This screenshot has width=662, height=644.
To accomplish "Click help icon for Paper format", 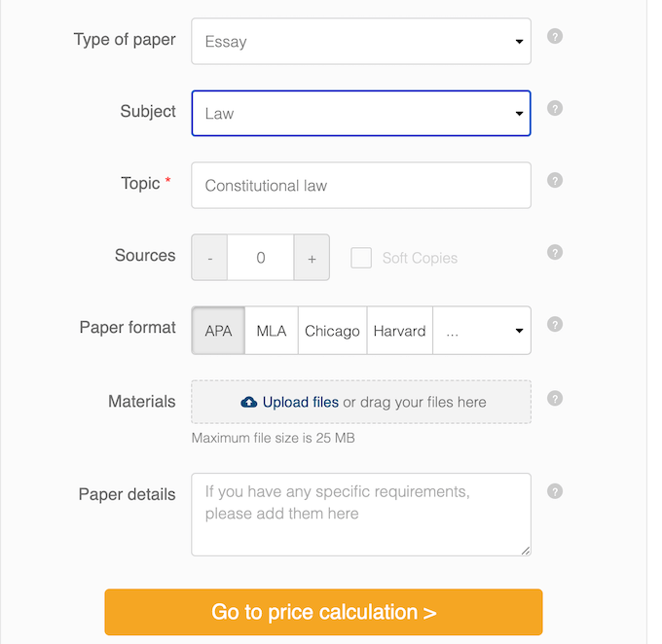I will click(x=555, y=324).
